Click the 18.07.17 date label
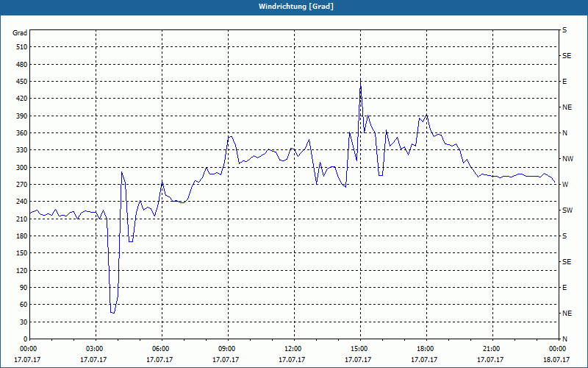 coord(557,360)
